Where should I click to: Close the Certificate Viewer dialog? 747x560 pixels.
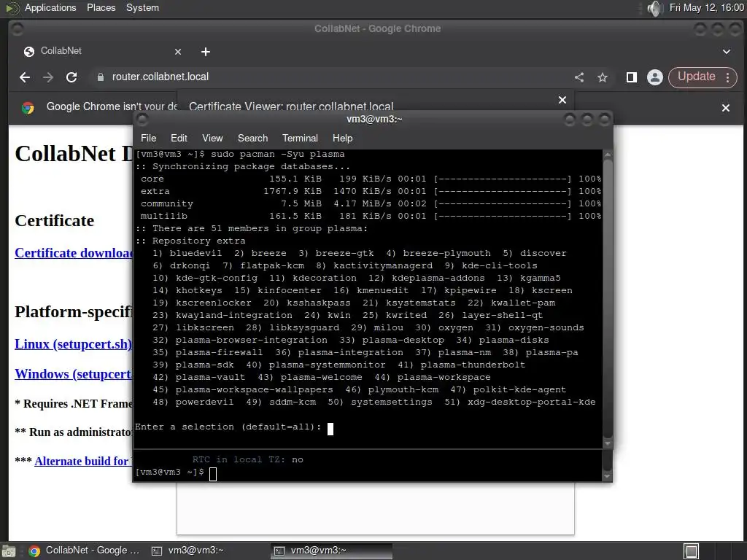click(x=562, y=100)
